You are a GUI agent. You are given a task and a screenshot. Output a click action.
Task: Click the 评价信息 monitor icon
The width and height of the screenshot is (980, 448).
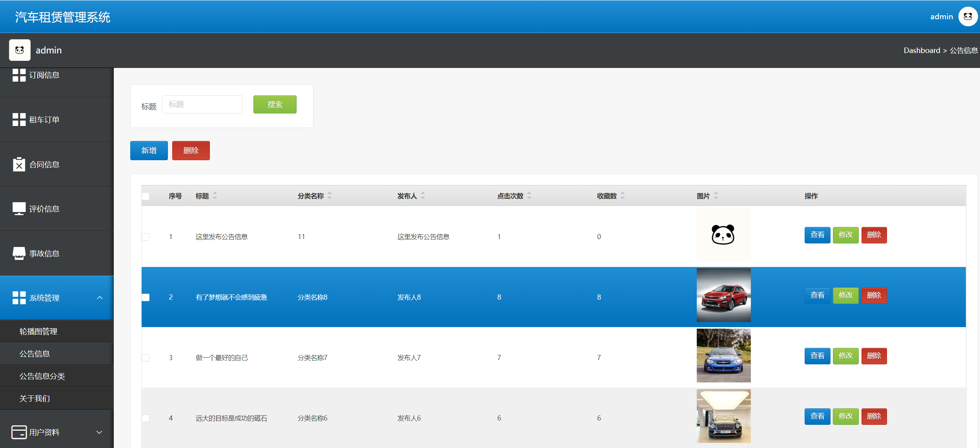click(19, 208)
